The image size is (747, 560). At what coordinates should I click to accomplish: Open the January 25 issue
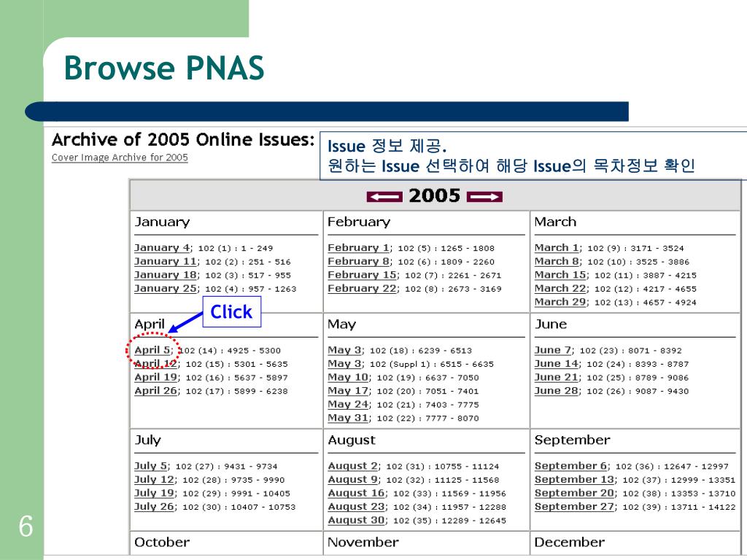point(166,289)
